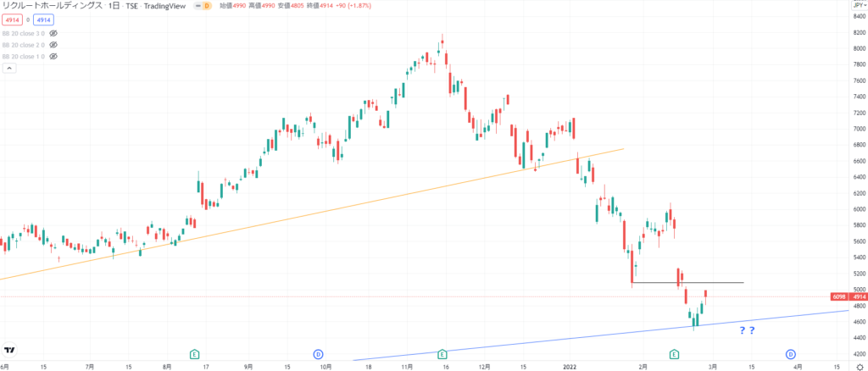
Task: Click the 1日 interval in the chart title
Action: click(x=114, y=6)
